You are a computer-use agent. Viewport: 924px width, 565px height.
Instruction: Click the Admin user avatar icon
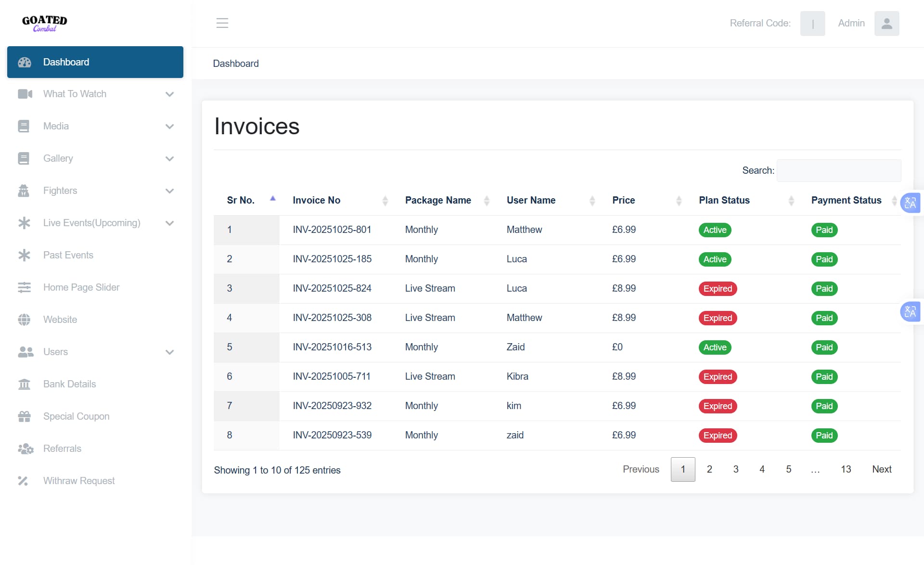coord(886,23)
